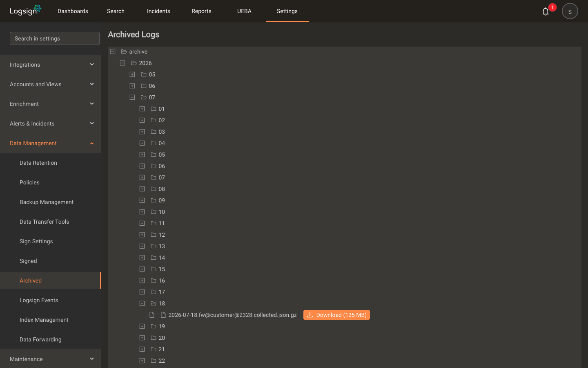Image resolution: width=588 pixels, height=368 pixels.
Task: Click folder icon of day 18
Action: [x=154, y=303]
